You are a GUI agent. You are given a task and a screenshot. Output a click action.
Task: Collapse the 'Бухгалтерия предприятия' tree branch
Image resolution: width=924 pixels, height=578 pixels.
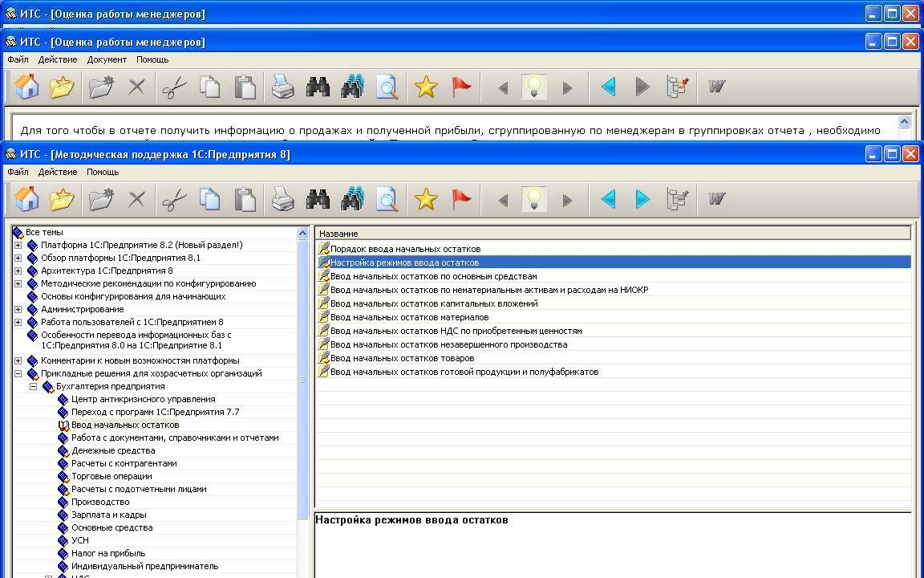[34, 386]
